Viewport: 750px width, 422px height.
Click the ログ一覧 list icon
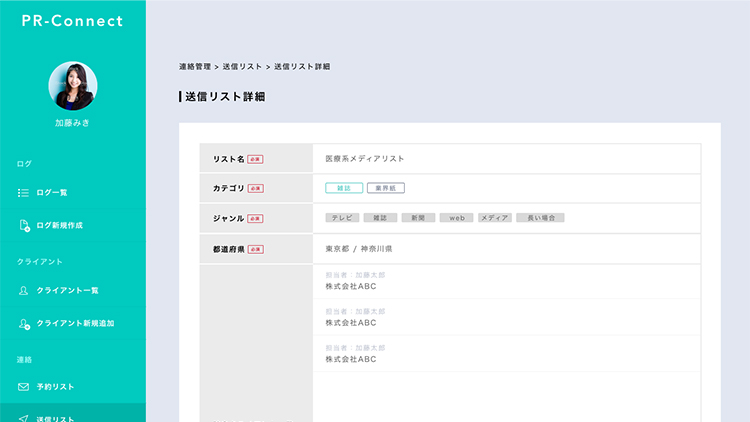coord(23,193)
